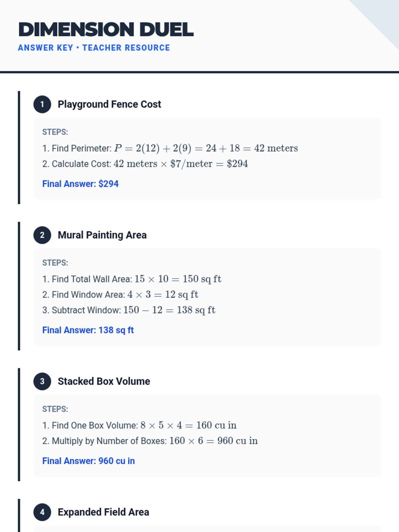Click the Mural Painting Area heading

click(x=102, y=235)
